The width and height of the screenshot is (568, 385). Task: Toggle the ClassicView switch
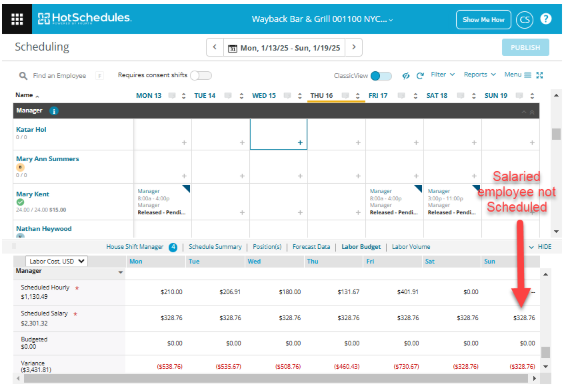click(381, 76)
